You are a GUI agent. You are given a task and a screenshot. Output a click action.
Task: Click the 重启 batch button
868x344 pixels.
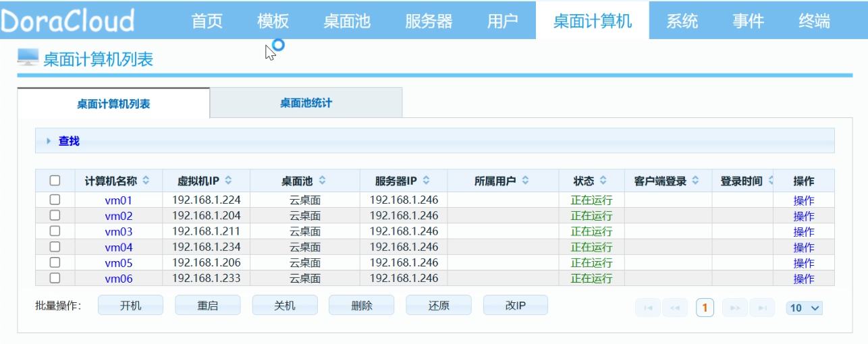click(x=207, y=306)
